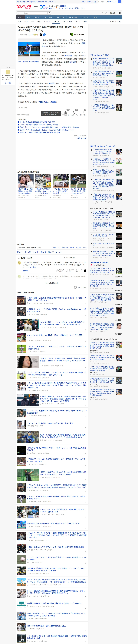Click the コメントを書く button
The image size is (138, 644).
click(x=69, y=258)
